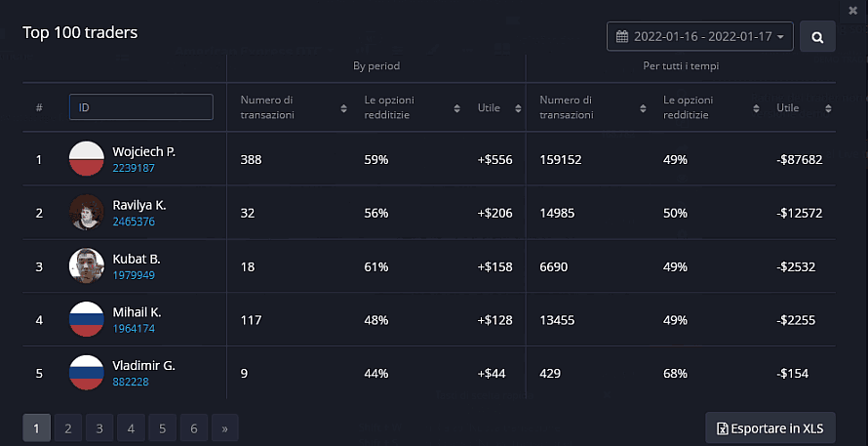868x446 pixels.
Task: Sort all-time Le opzioni redditizie column
Action: coord(759,107)
